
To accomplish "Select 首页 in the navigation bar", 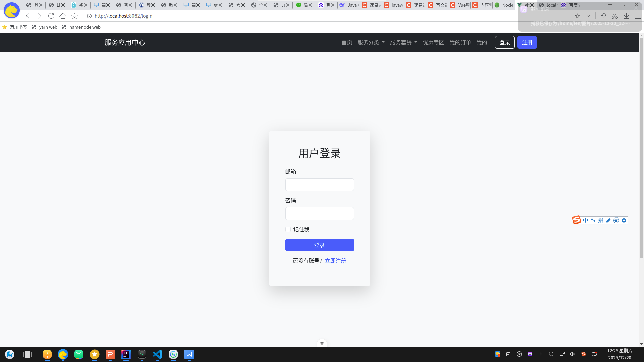I will (346, 42).
